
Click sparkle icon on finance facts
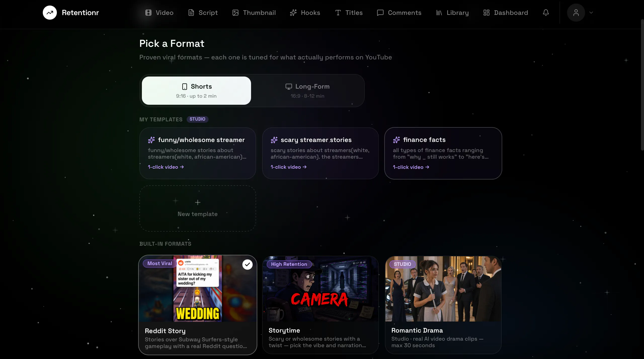(396, 140)
